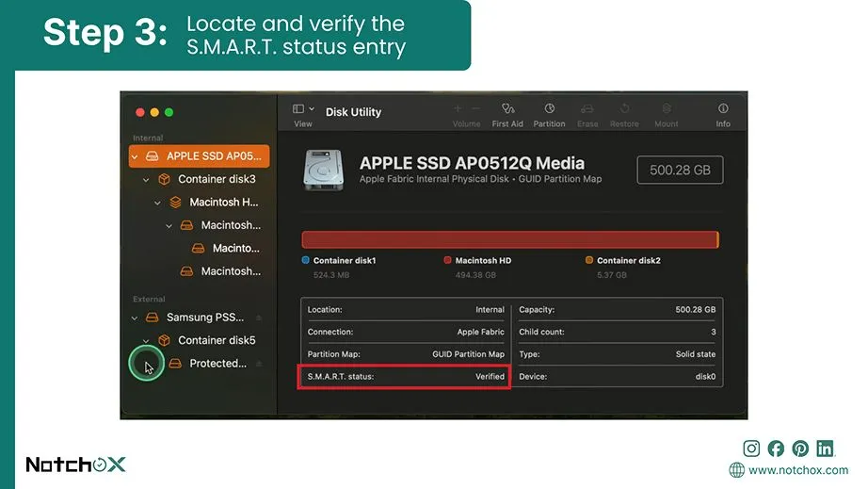Open the Pinterest icon
This screenshot has height=489, width=868.
(x=800, y=448)
